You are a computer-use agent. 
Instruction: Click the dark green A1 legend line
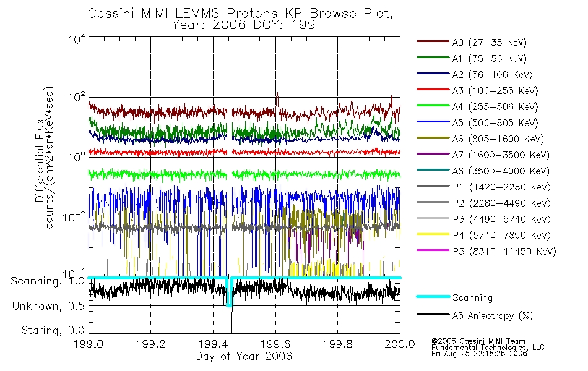click(x=433, y=58)
